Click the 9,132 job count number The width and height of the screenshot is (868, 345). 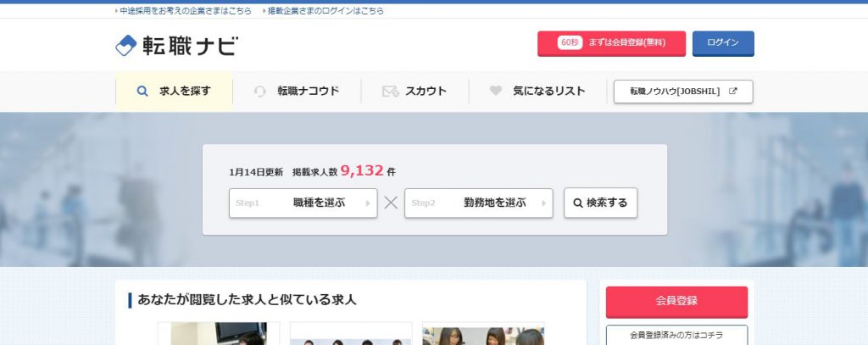(362, 170)
